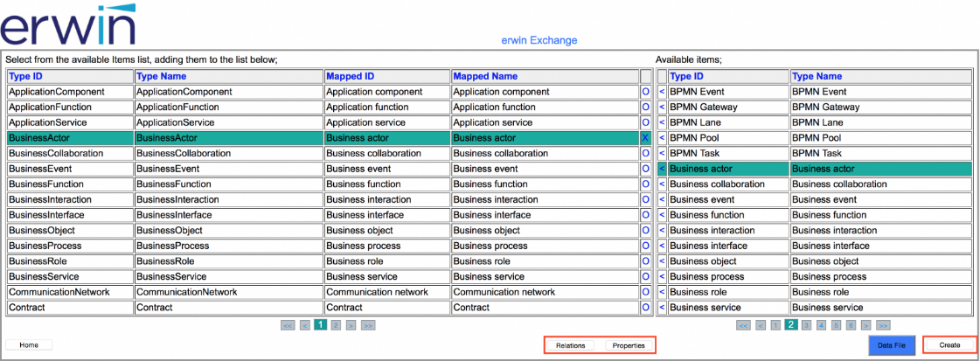Click the O marker on BusinessCollaboration row

pyautogui.click(x=646, y=153)
